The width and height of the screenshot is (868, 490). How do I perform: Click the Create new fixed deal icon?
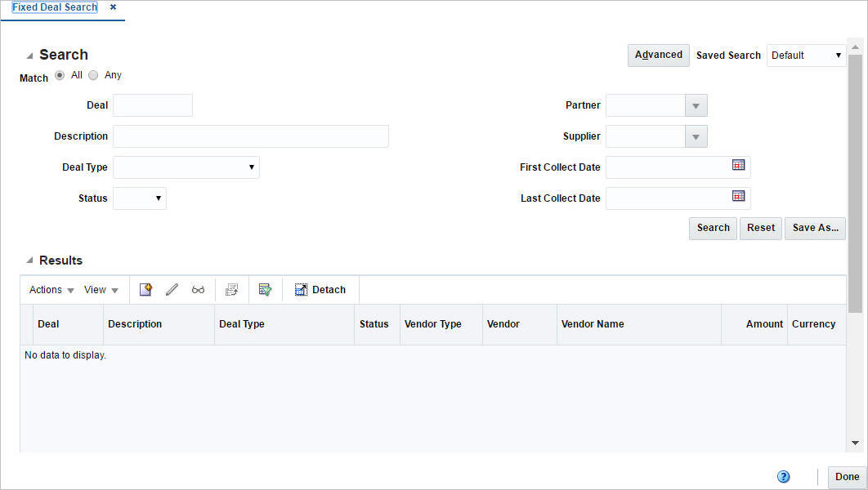pyautogui.click(x=145, y=289)
